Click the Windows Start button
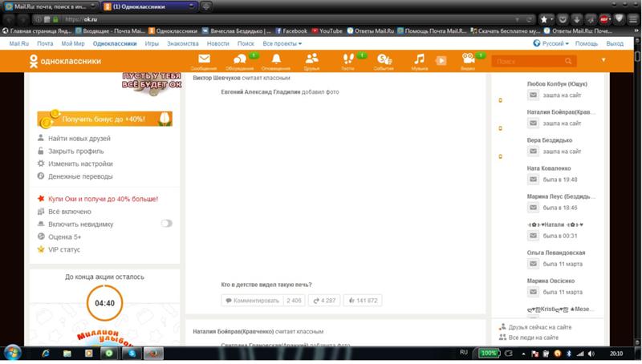This screenshot has width=642, height=364. (14, 353)
